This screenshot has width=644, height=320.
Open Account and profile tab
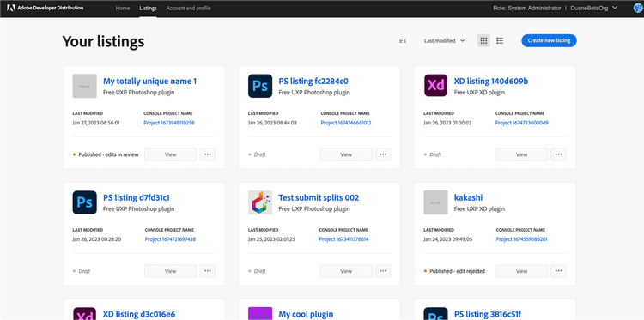(x=189, y=8)
